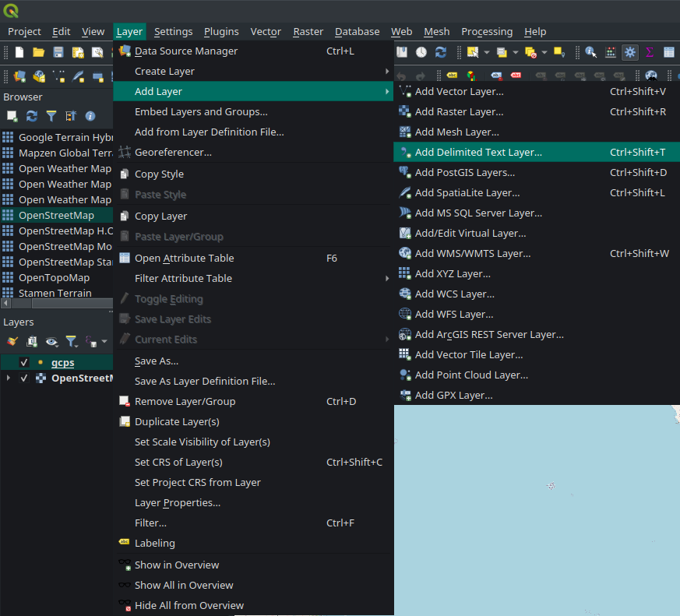
Task: Refresh the Browser panel
Action: pyautogui.click(x=32, y=116)
